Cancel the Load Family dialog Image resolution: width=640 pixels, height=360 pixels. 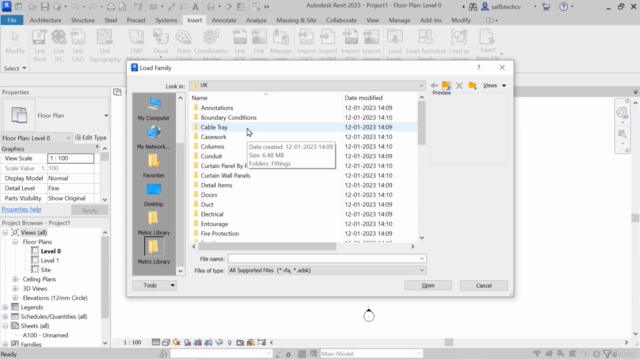click(x=484, y=285)
